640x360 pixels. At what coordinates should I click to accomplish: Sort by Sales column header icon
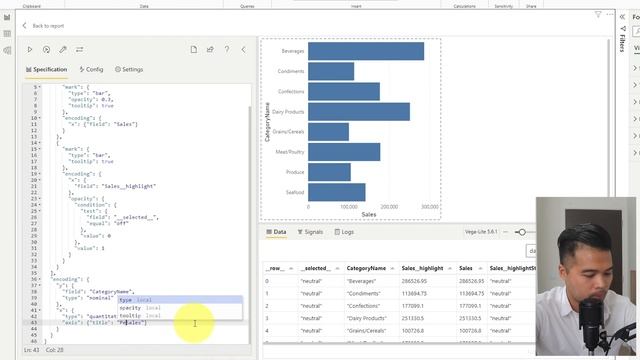pyautogui.click(x=480, y=269)
